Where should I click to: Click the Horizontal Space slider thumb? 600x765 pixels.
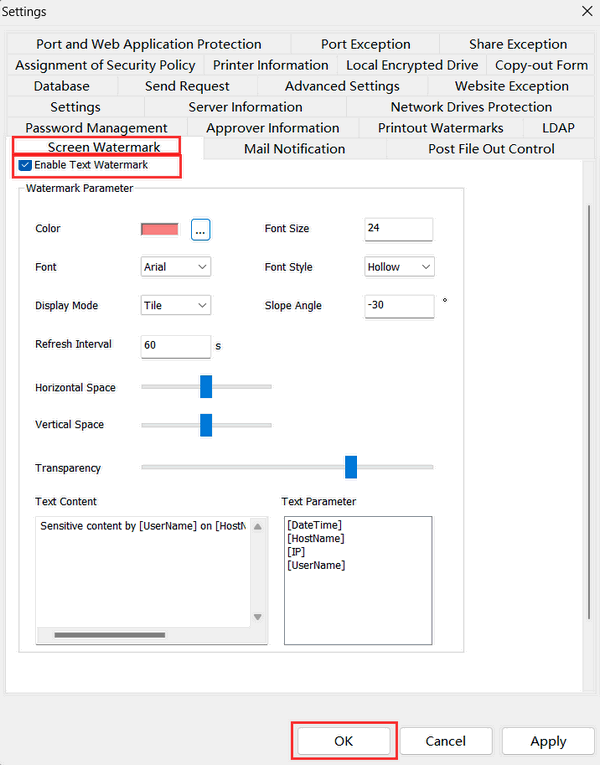tap(206, 387)
